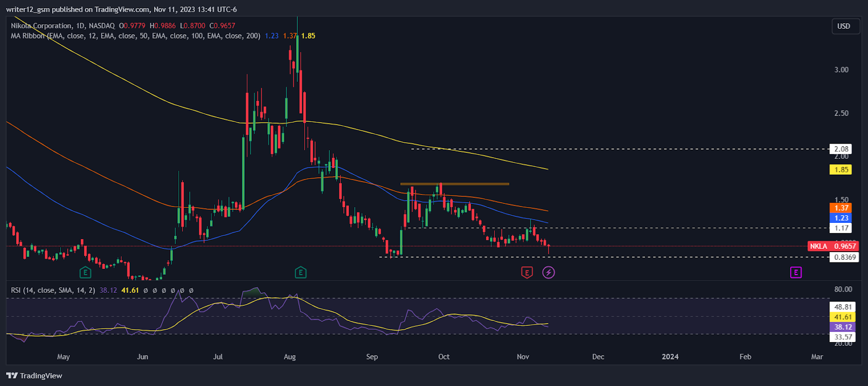
Task: Click the orange 1.37 EMA price label
Action: 841,208
